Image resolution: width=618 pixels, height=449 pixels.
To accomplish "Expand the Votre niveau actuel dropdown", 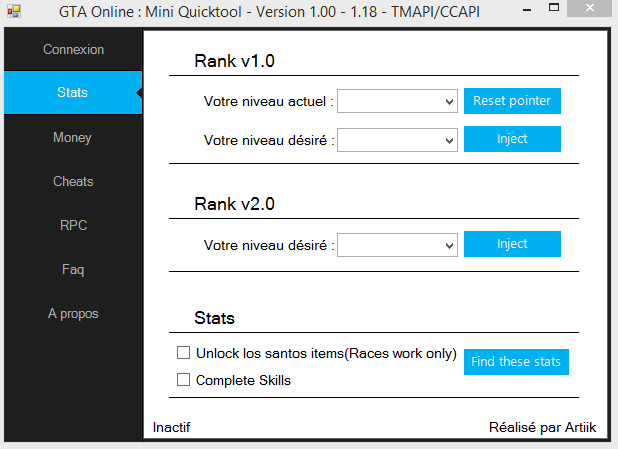I will (397, 101).
